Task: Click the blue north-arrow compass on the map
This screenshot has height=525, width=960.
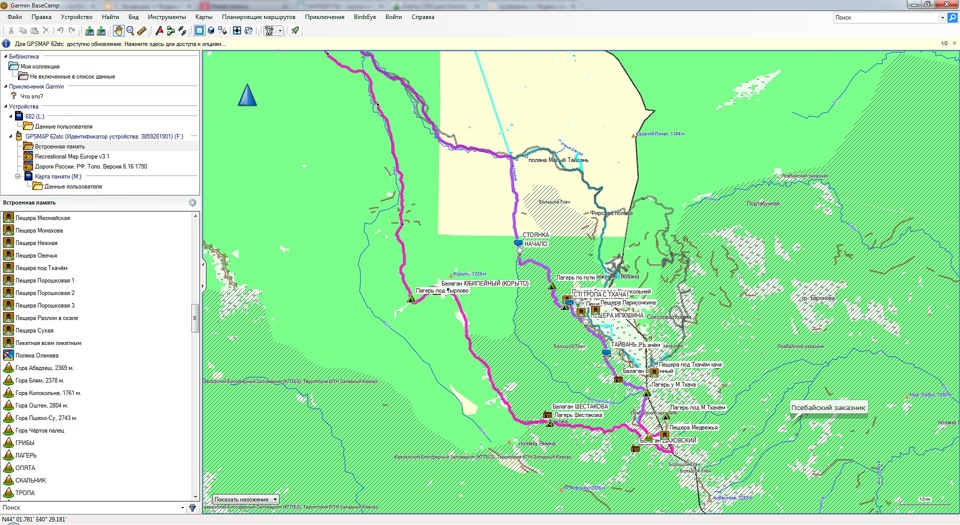Action: pyautogui.click(x=247, y=95)
